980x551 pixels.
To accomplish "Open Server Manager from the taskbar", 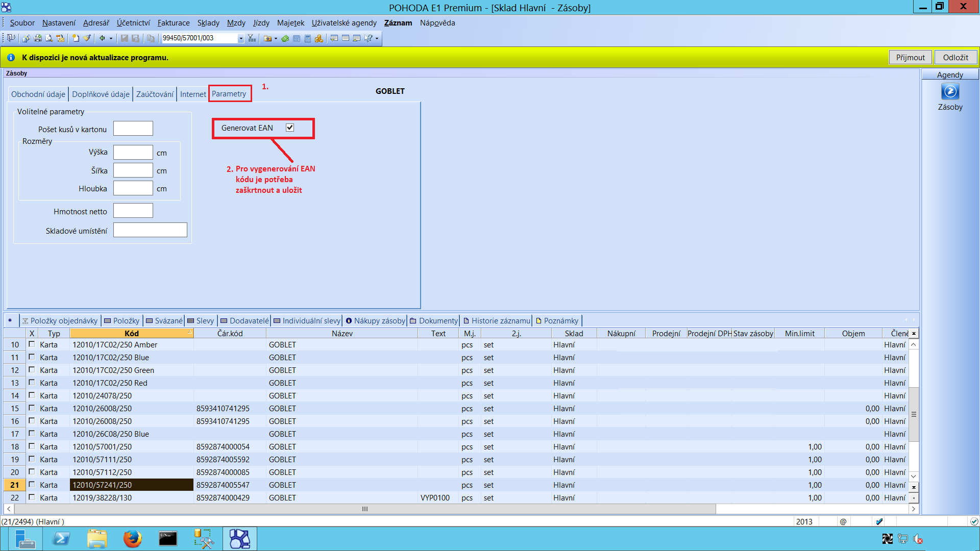I will (x=25, y=539).
